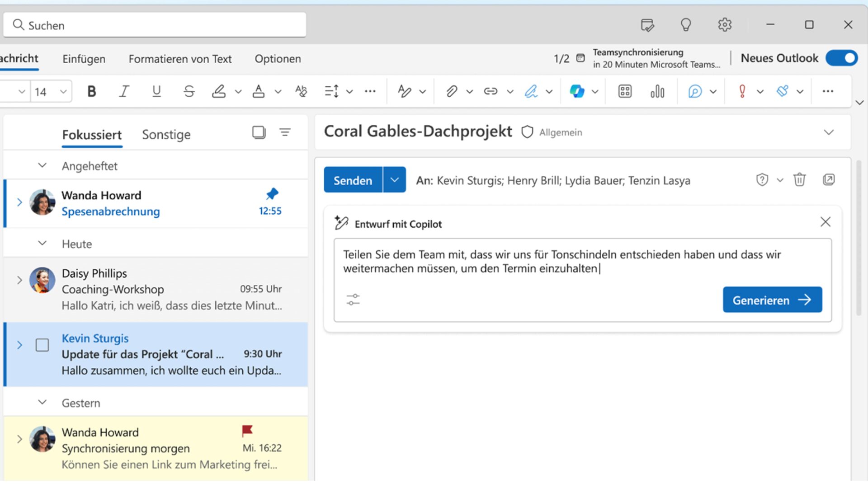868x488 pixels.
Task: Expand the Daisy Phillips conversation thread
Action: (x=19, y=280)
